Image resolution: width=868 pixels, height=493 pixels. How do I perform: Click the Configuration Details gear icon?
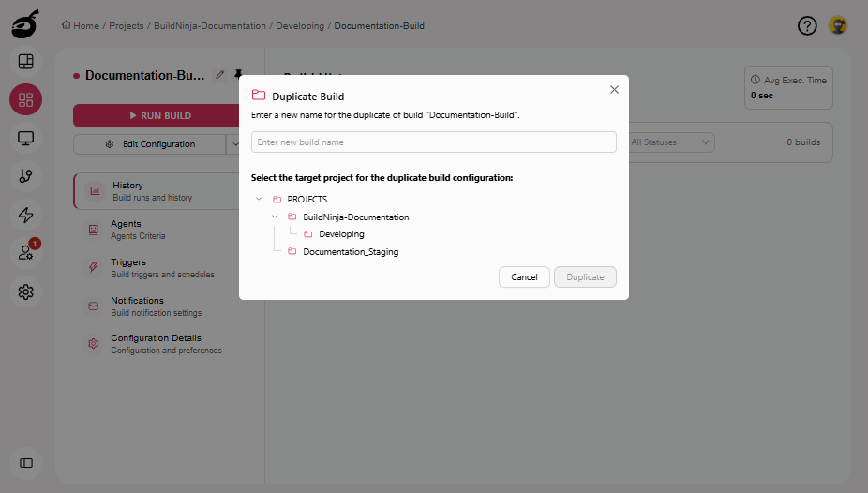[94, 344]
